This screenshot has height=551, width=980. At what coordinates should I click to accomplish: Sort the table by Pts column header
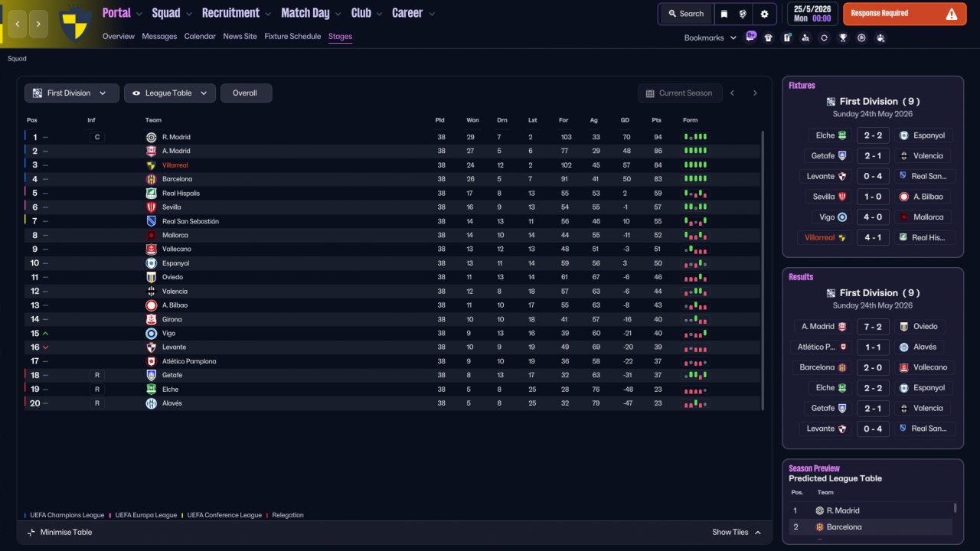[656, 120]
